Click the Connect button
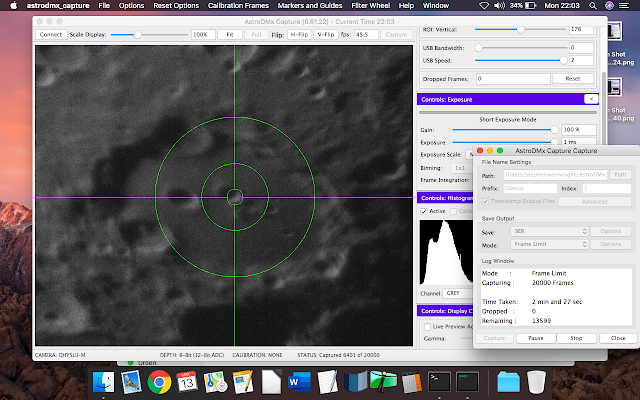This screenshot has width=640, height=400. point(51,35)
